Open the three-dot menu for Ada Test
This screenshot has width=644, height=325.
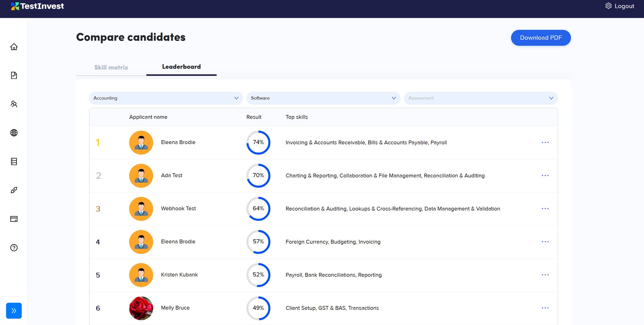click(545, 176)
